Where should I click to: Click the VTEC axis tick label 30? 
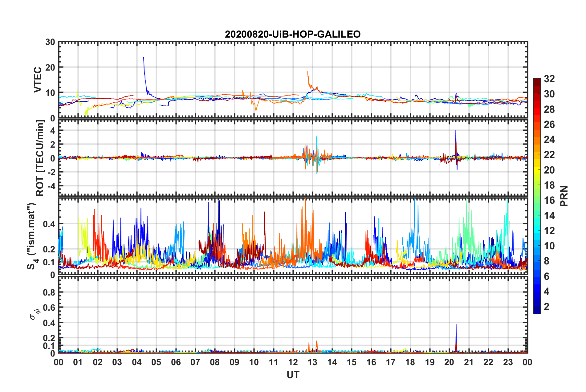pyautogui.click(x=50, y=42)
